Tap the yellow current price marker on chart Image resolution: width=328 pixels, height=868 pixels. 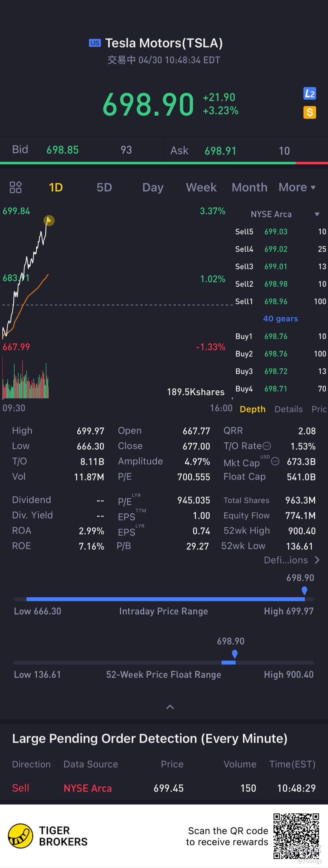pos(49,220)
